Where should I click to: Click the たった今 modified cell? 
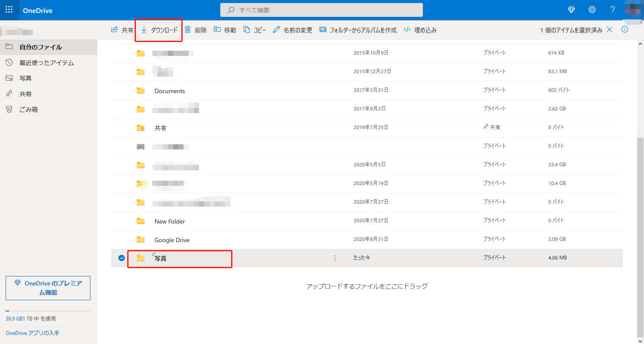tap(362, 258)
